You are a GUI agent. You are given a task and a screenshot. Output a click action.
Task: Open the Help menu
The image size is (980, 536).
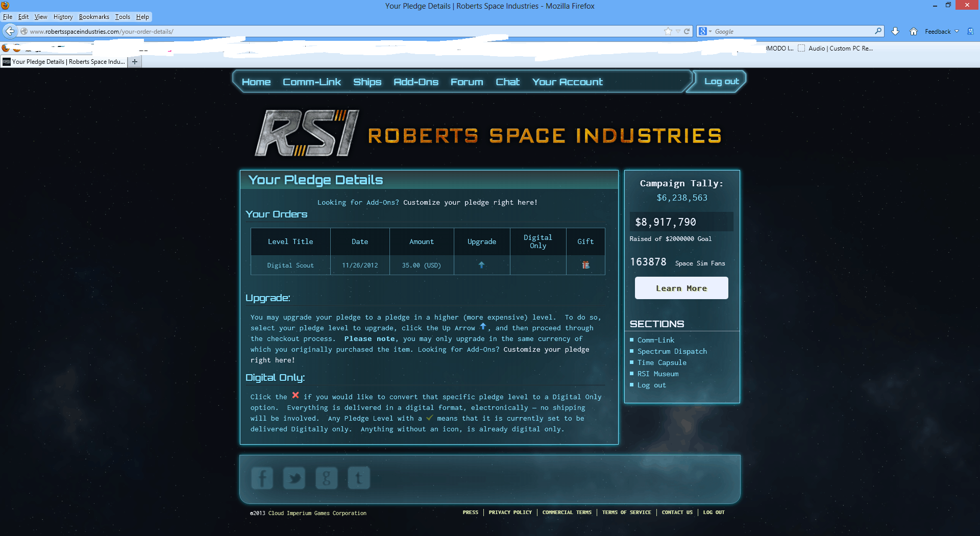tap(142, 17)
